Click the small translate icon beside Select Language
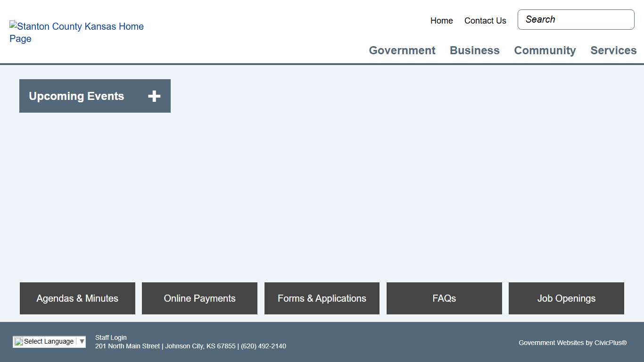This screenshot has width=644, height=362. pyautogui.click(x=19, y=342)
